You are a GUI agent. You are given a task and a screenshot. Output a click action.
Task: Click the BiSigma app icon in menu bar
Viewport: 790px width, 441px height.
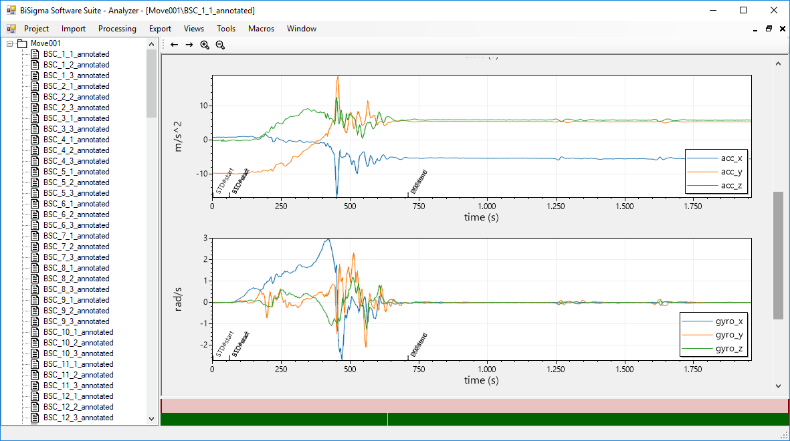11,29
